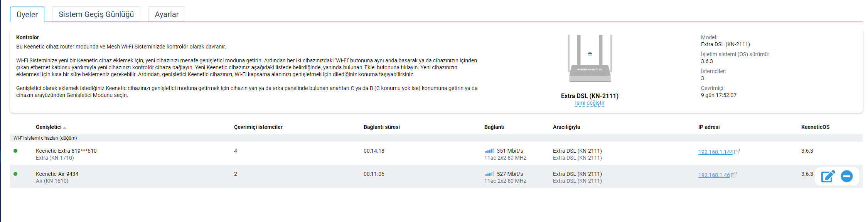This screenshot has height=222, width=868.
Task: Click the Extra (KN-1710) model text
Action: 55,158
